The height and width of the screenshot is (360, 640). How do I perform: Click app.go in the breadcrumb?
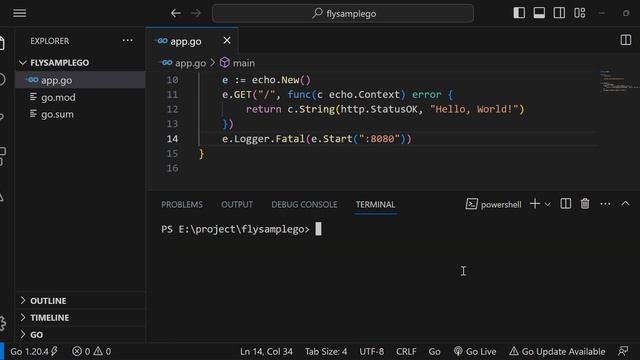[190, 63]
